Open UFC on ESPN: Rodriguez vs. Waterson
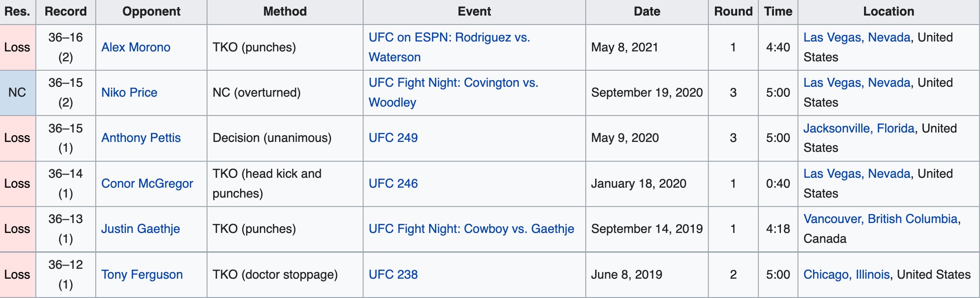The height and width of the screenshot is (298, 980). [449, 38]
